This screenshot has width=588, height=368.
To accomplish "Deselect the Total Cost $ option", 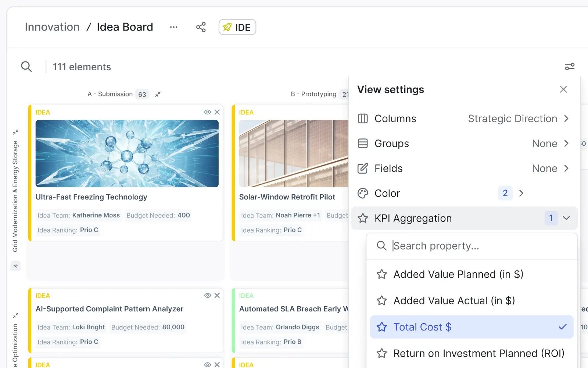I will [x=472, y=327].
